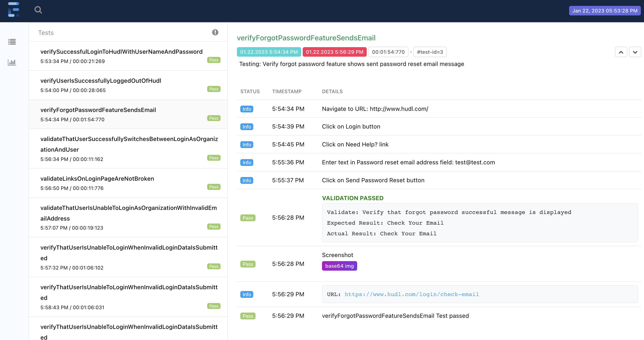Click the report date in the top right corner

(605, 10)
